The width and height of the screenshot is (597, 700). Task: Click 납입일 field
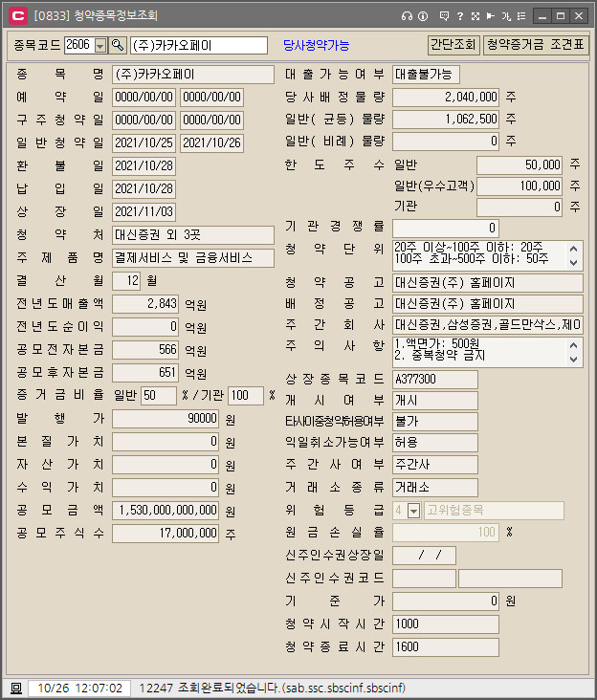(x=144, y=188)
